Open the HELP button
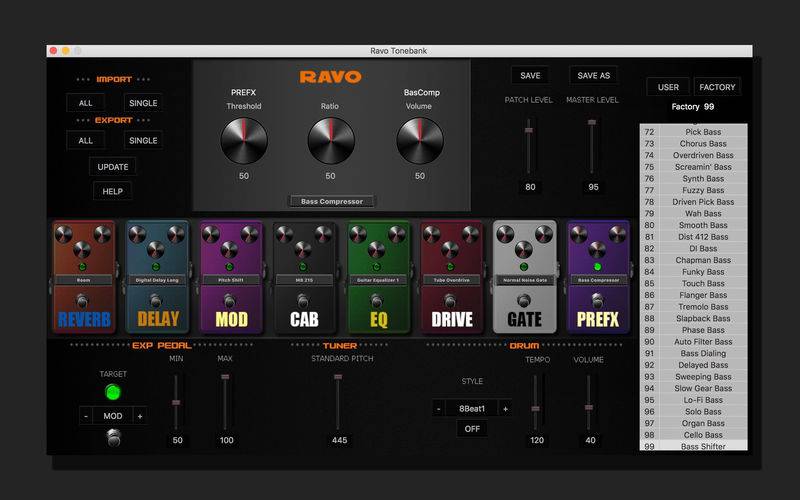800x500 pixels. pyautogui.click(x=112, y=191)
